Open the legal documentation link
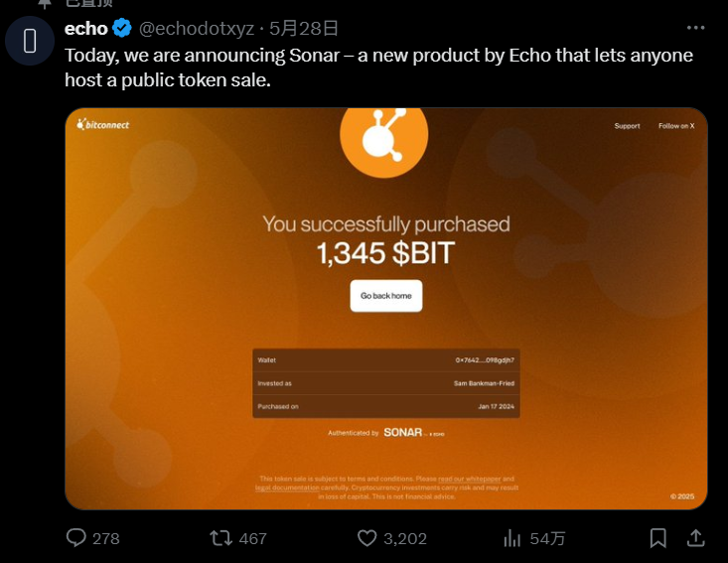This screenshot has height=563, width=728. click(x=287, y=488)
